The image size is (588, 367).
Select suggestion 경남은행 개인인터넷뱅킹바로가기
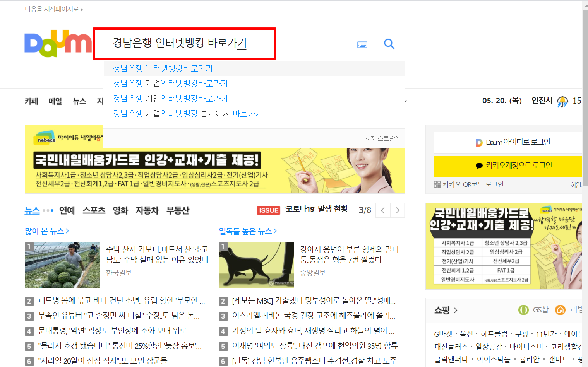coord(170,99)
